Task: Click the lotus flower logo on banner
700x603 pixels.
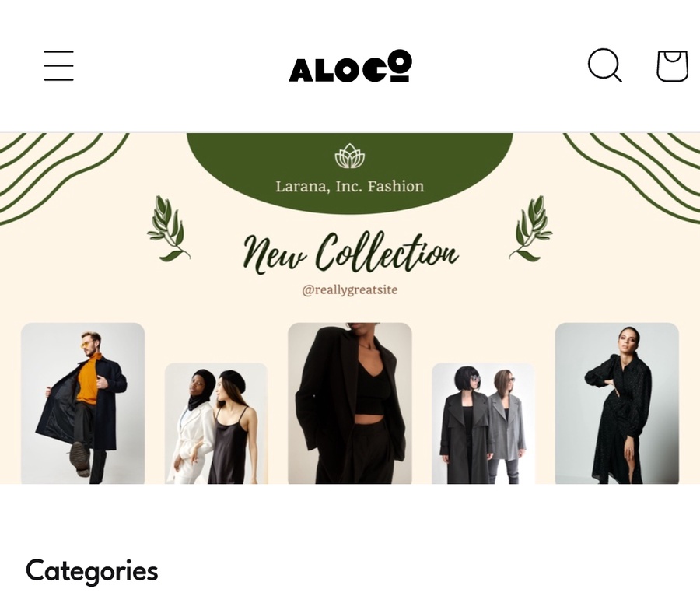Action: 349,156
